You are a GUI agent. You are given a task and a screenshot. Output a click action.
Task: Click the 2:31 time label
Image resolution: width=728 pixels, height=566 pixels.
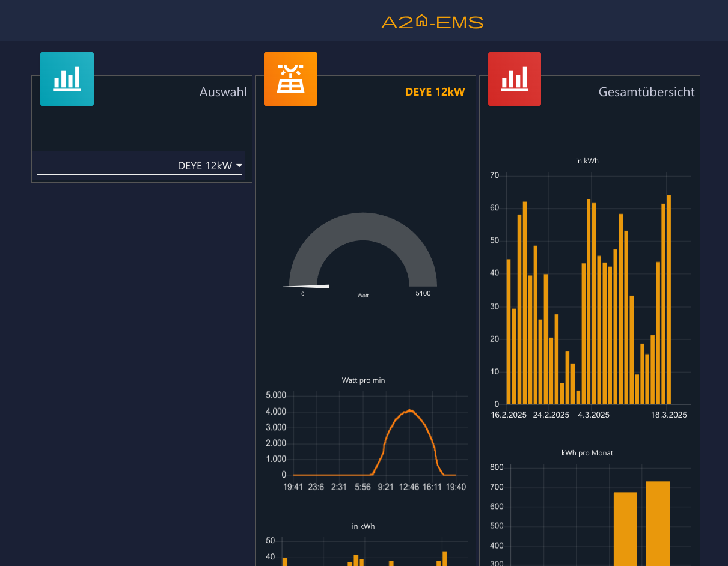(x=339, y=487)
